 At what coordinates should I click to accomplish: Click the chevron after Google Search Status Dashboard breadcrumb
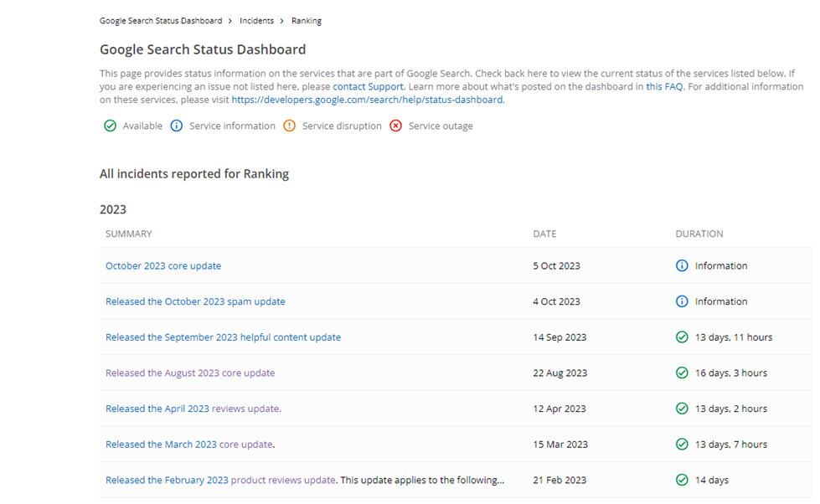tap(230, 21)
